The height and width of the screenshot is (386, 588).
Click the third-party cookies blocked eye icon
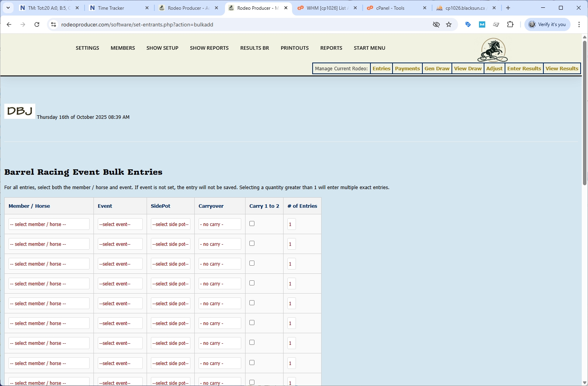(436, 24)
